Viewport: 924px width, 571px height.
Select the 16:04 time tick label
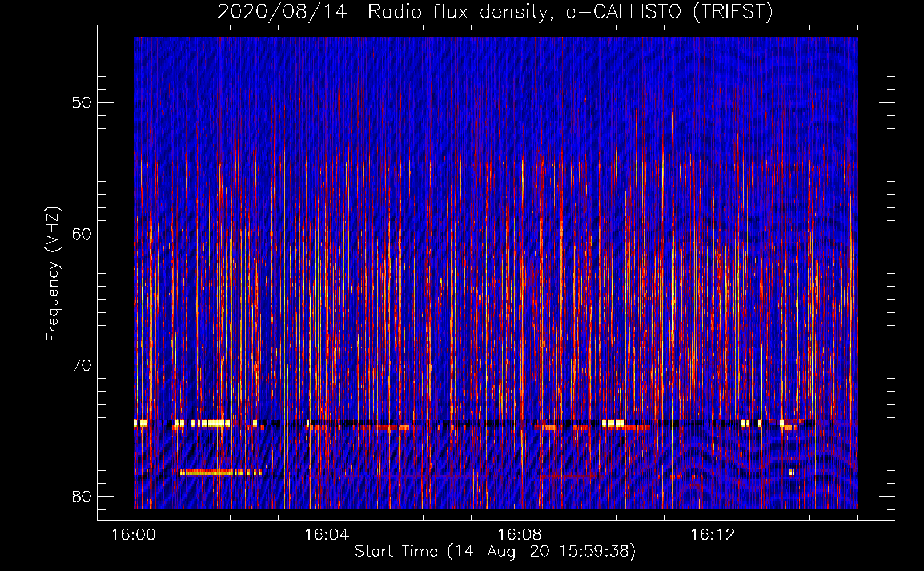click(327, 535)
